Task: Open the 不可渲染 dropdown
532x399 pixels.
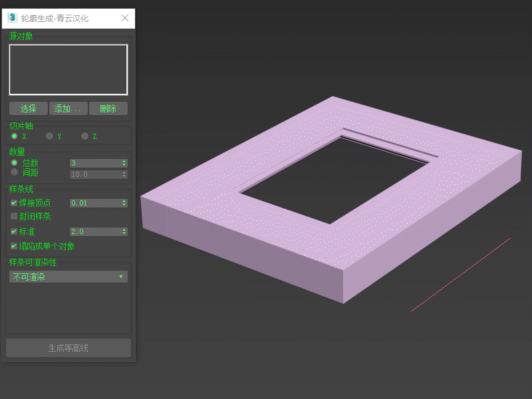Action: (68, 277)
